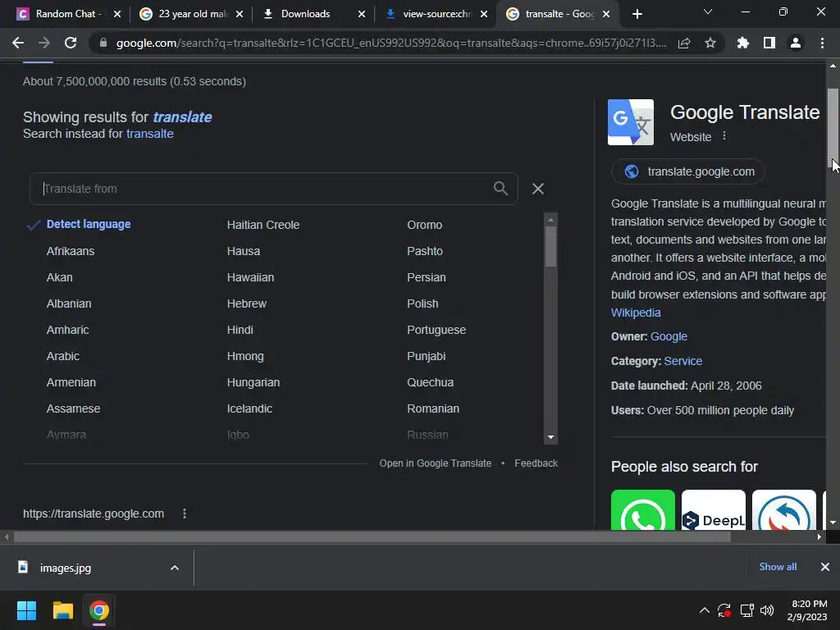Open more options for translate.google.com result

click(185, 514)
